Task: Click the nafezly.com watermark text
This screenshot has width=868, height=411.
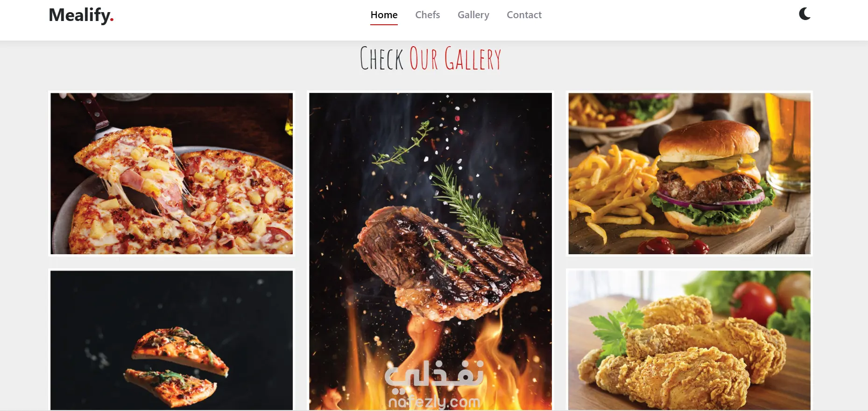Action: pyautogui.click(x=434, y=402)
